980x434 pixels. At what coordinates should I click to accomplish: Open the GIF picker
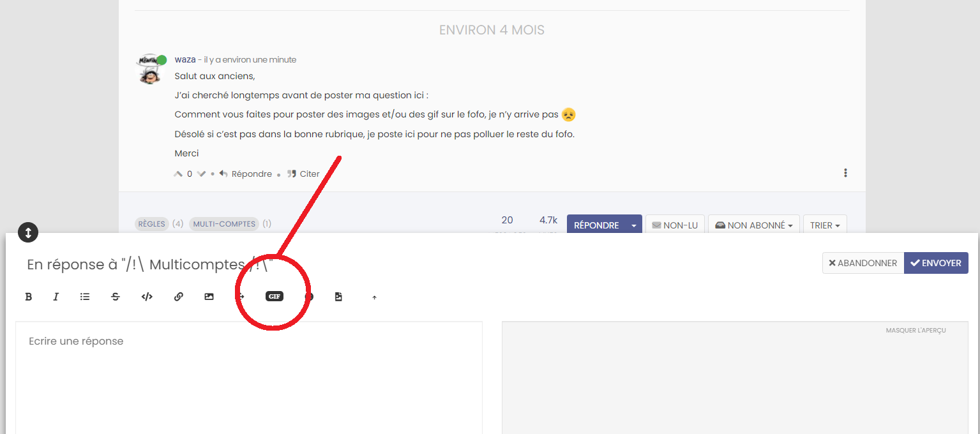click(x=275, y=297)
